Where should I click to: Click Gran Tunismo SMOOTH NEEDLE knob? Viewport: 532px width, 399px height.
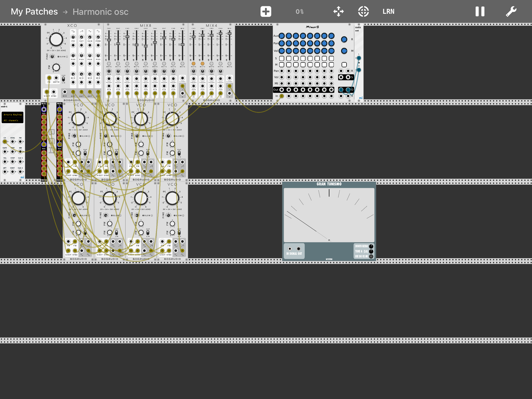[x=371, y=246]
